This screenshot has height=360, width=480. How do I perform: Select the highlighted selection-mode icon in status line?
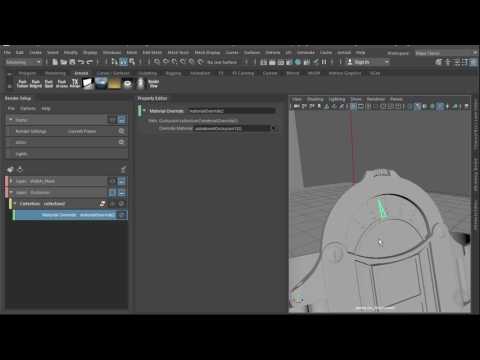(123, 62)
